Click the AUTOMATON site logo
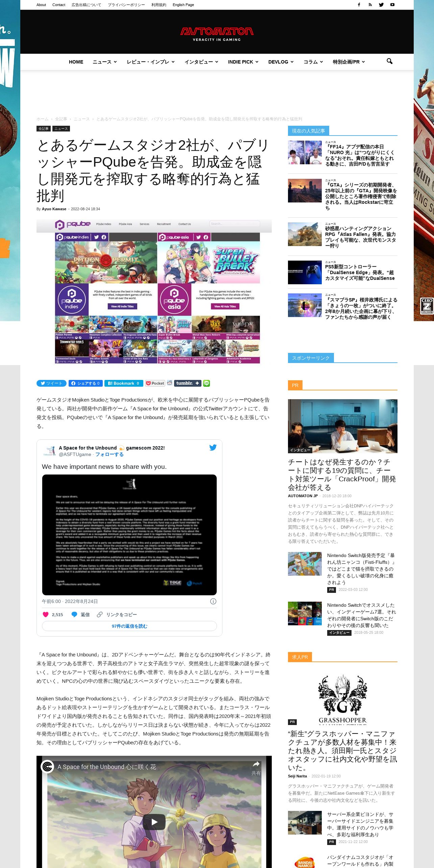Screen dimensions: 434x868 [x=217, y=34]
